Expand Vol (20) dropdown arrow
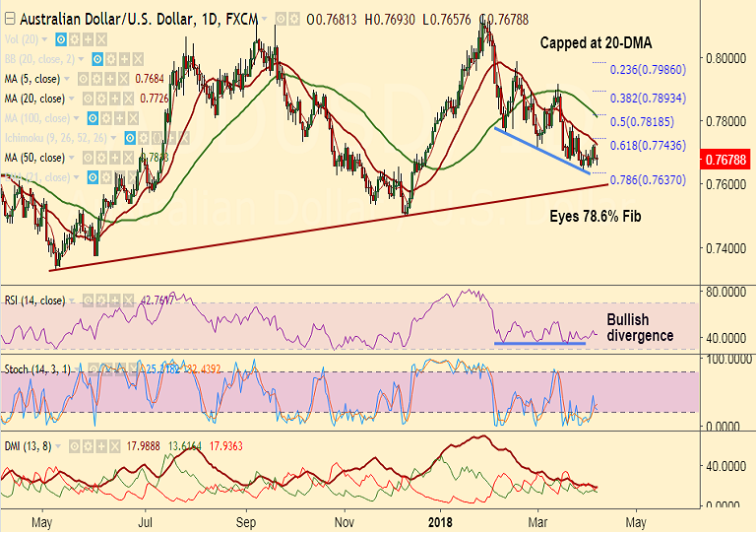The image size is (756, 534). tap(45, 39)
